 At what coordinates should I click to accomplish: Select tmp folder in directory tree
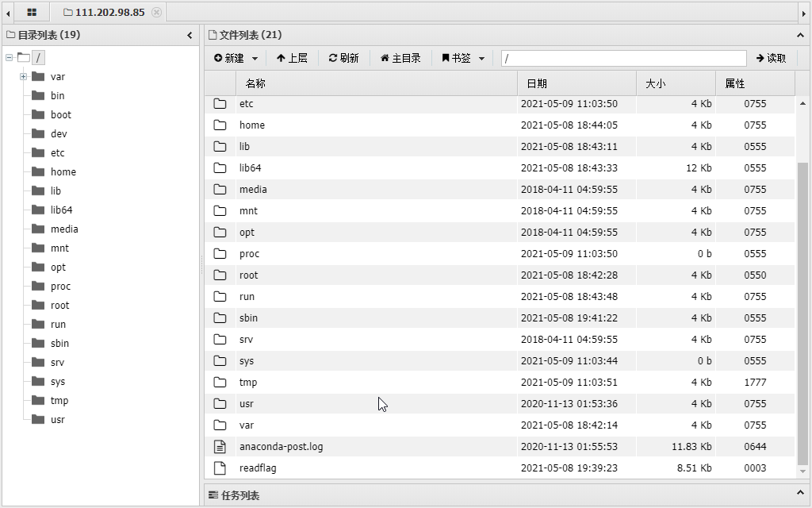[59, 400]
